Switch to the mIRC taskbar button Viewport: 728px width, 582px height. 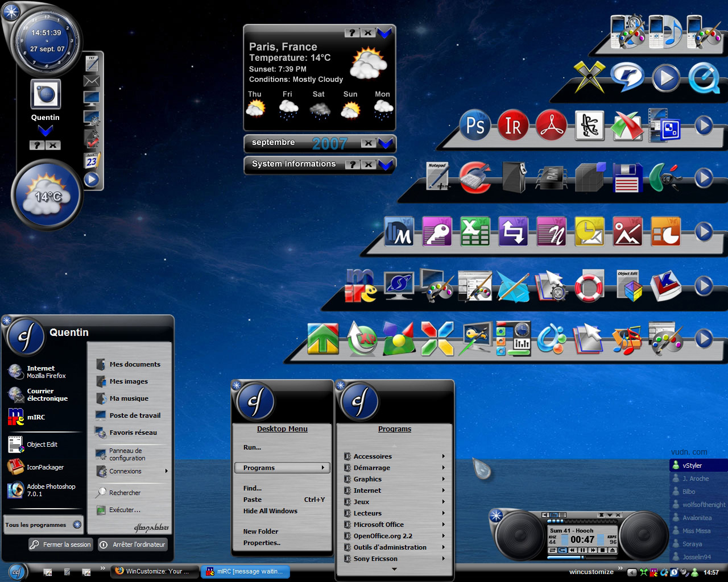coord(246,571)
